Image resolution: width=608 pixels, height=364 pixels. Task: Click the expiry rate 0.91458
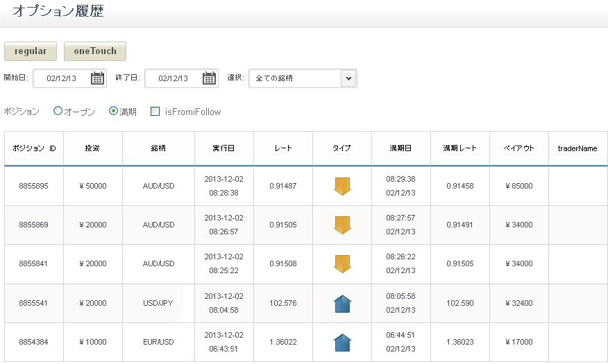[460, 186]
